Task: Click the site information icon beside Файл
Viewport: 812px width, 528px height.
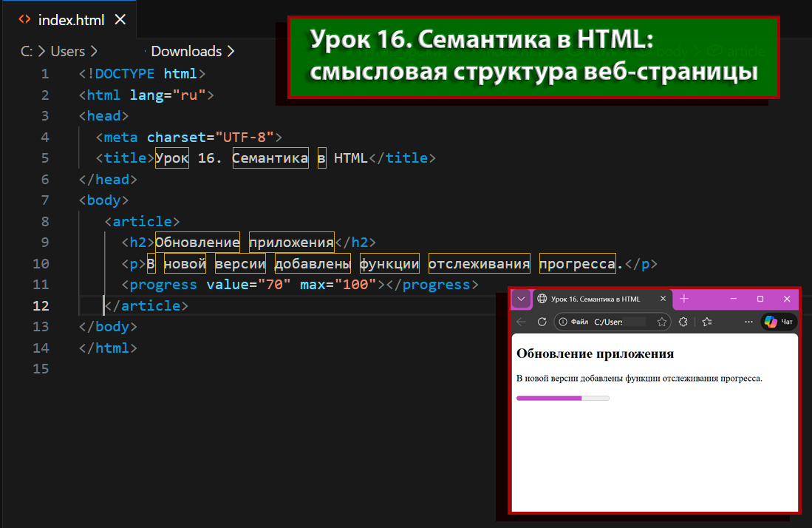Action: pyautogui.click(x=563, y=322)
